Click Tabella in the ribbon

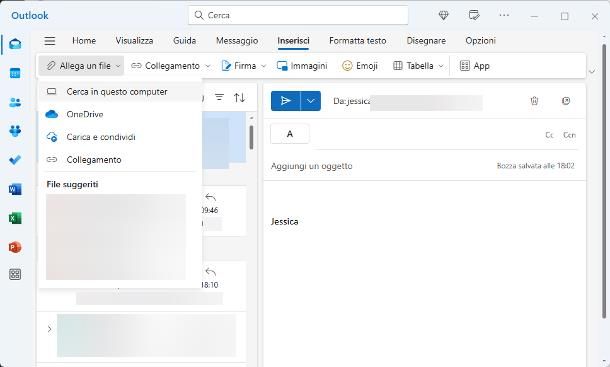413,66
